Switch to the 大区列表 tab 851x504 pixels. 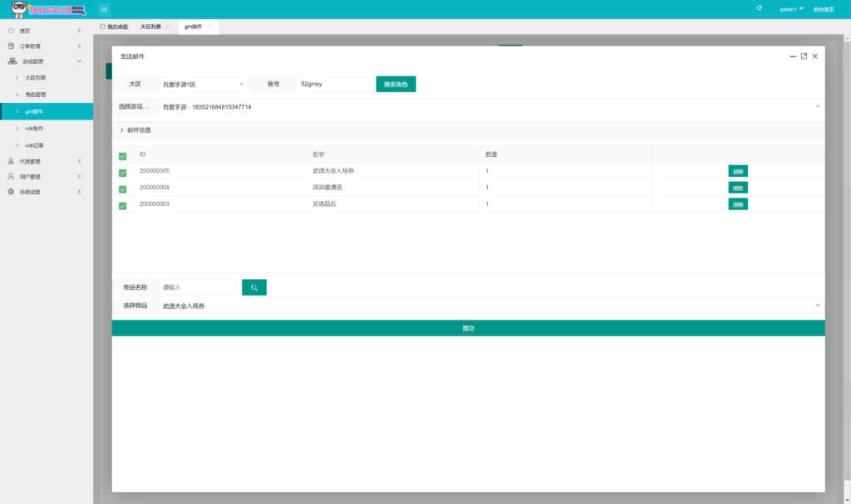pyautogui.click(x=150, y=27)
